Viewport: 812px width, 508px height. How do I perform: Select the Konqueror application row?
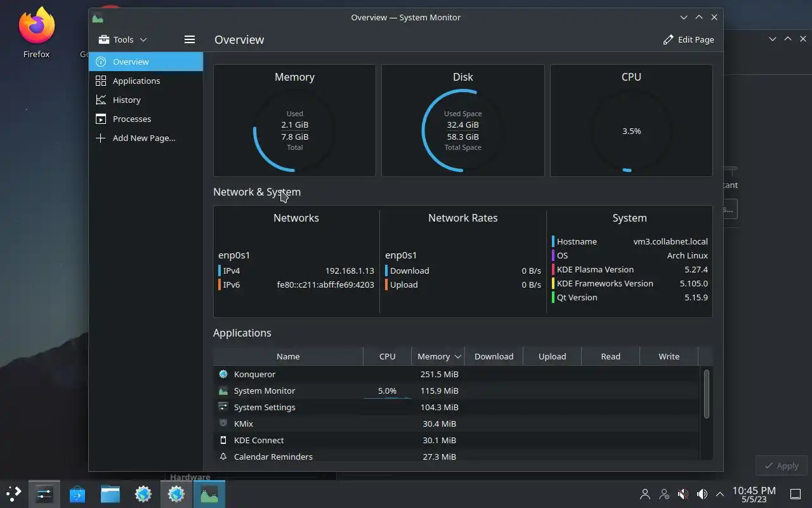(457, 374)
